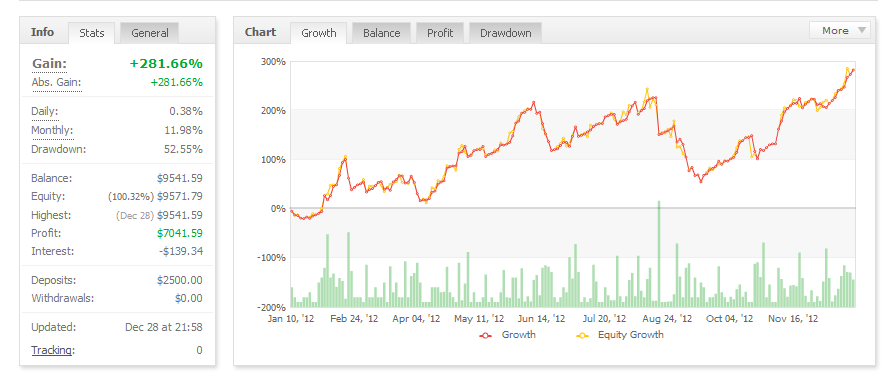This screenshot has height=378, width=894.
Task: Click the Aug 24, '12 axis date
Action: (x=668, y=319)
